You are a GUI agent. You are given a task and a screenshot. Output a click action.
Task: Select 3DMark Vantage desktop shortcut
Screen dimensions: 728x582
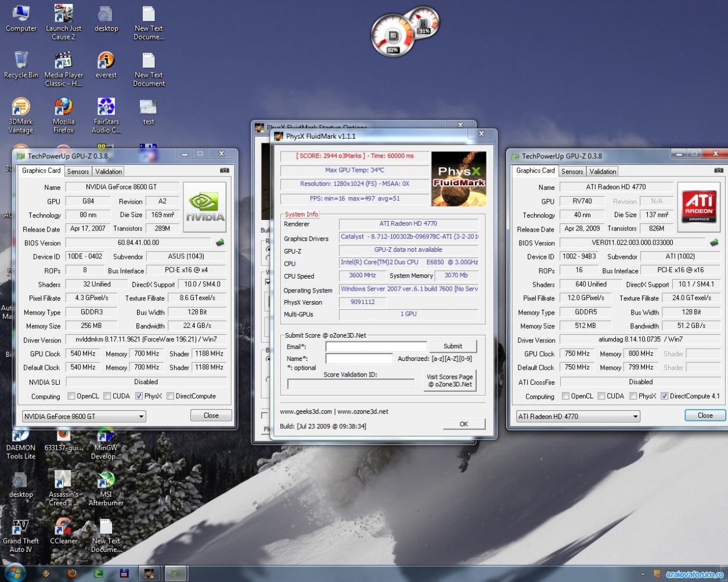tap(21, 115)
